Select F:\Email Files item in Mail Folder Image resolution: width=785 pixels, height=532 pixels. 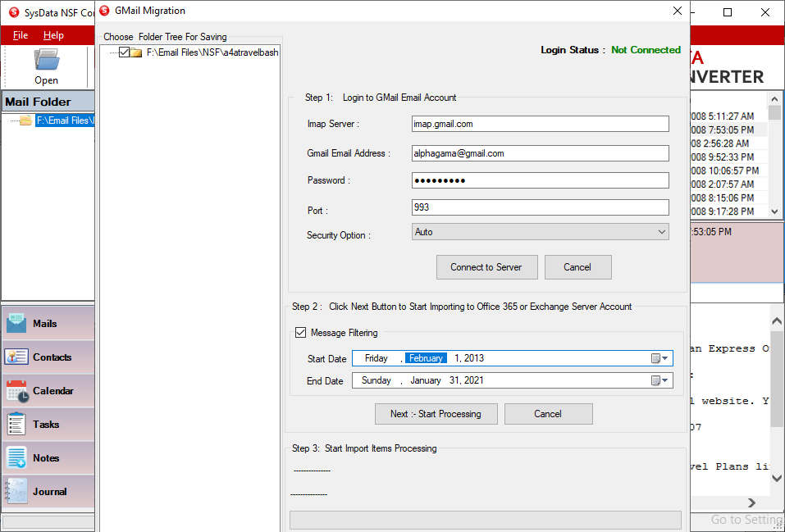pos(65,120)
